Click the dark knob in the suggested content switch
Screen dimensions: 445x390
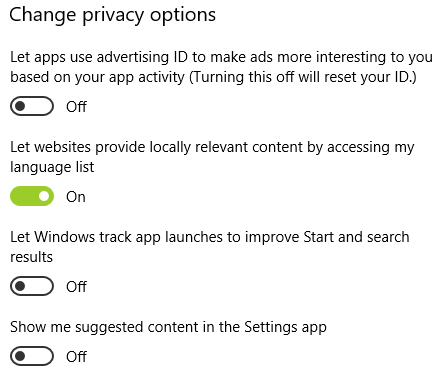coord(20,356)
